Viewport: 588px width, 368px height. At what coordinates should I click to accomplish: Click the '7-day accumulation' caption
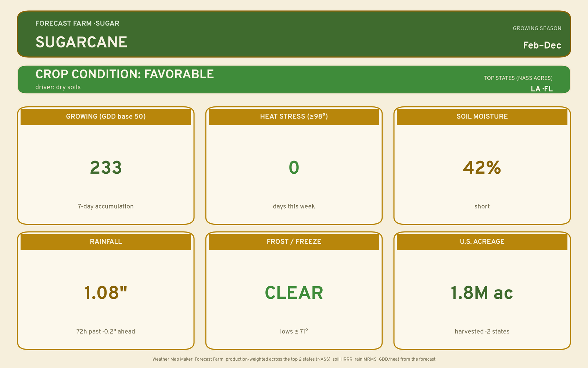click(x=106, y=206)
